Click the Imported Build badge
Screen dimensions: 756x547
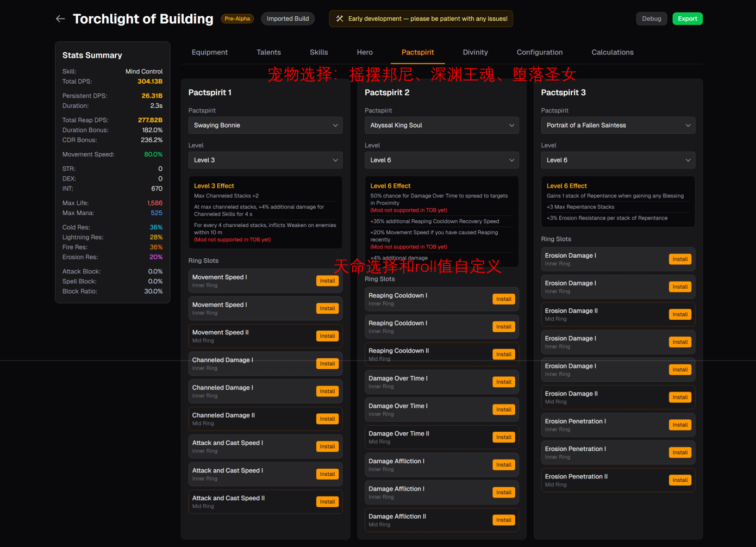coord(288,18)
